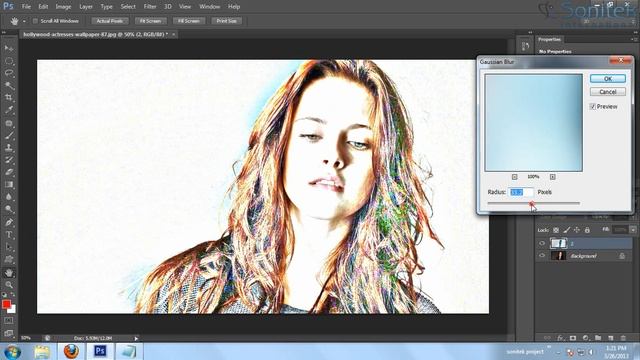Select the hollywood-actresses-wallpaper document tab
640x360 pixels.
click(99, 34)
